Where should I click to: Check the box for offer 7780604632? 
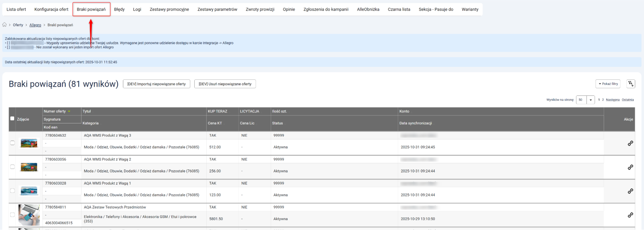coord(12,143)
